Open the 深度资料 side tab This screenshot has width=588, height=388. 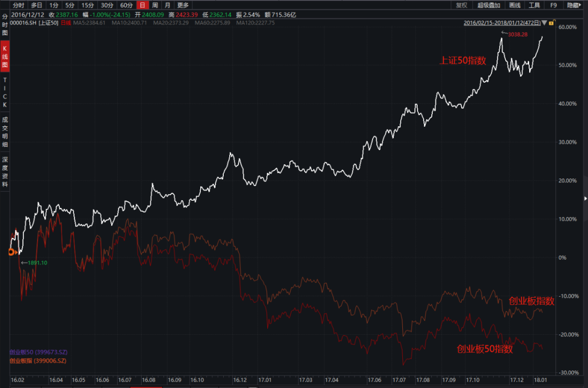(5, 171)
